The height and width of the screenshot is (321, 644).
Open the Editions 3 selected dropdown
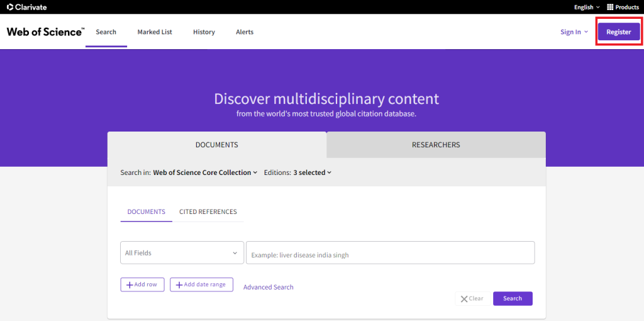click(x=312, y=172)
